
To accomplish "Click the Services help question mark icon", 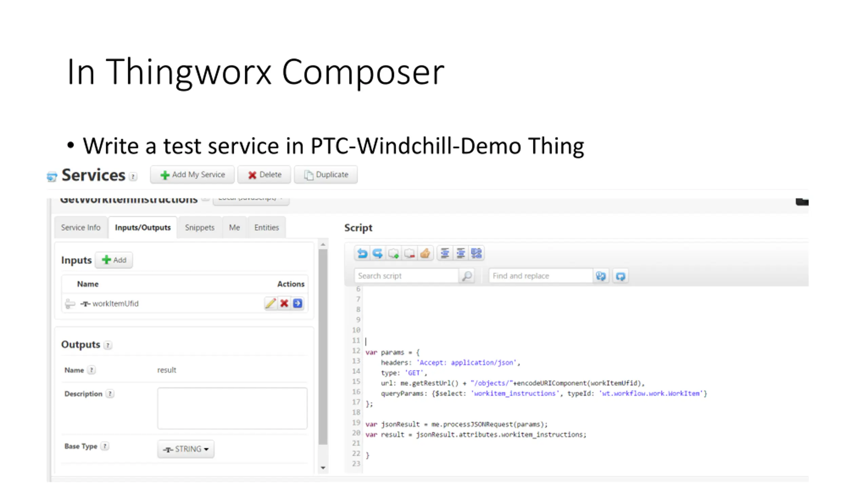I will [x=133, y=177].
